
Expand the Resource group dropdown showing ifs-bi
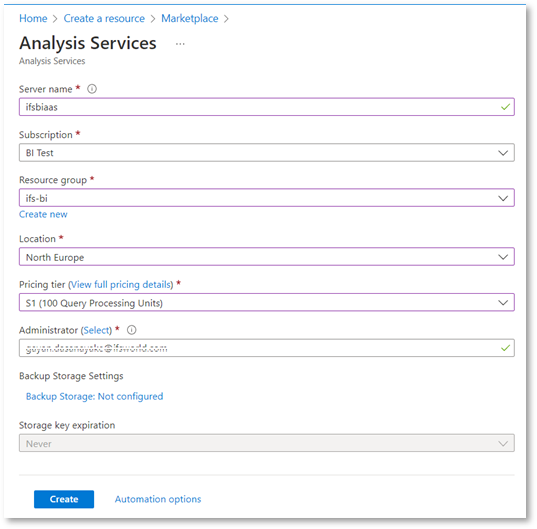click(x=266, y=198)
